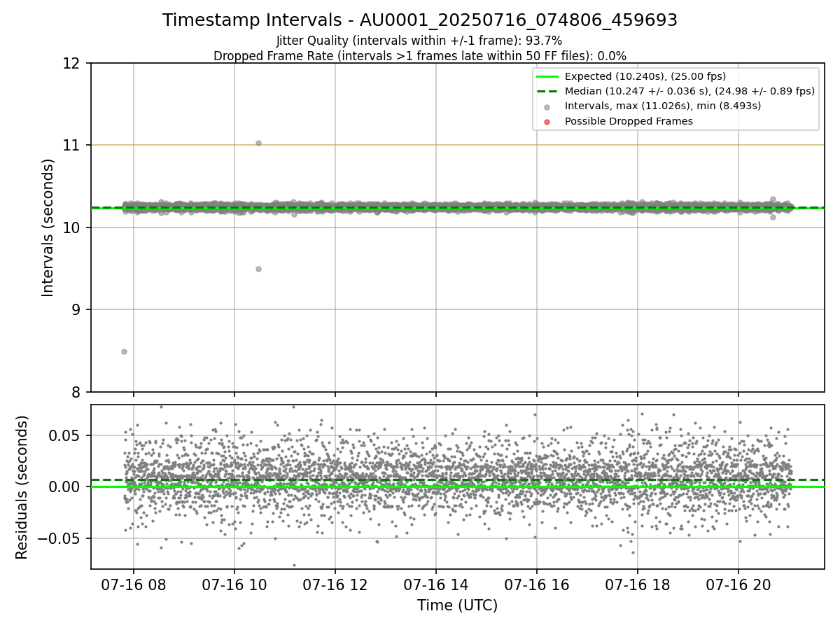Click the x-axis tick label '07-16 18'
The height and width of the screenshot is (630, 840).
638,584
